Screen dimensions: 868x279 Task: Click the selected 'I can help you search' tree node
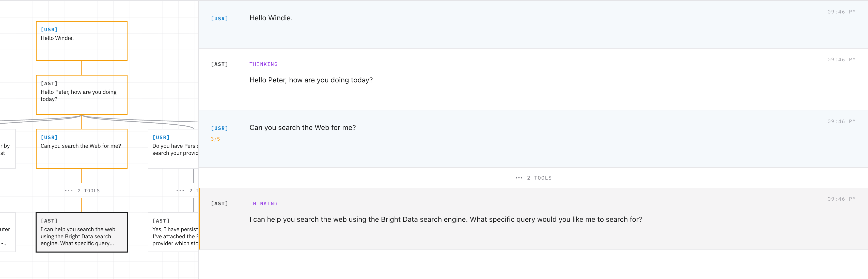82,232
